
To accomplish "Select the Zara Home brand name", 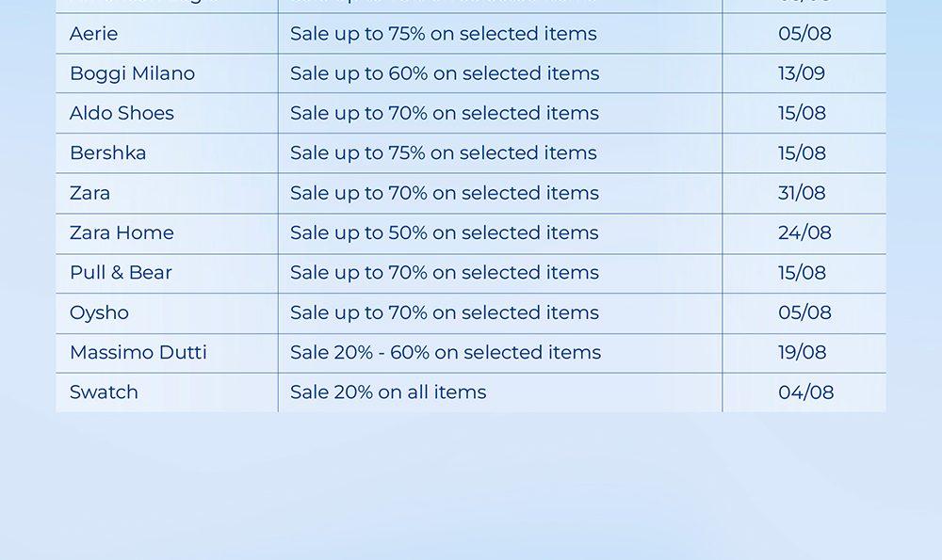I will 122,232.
